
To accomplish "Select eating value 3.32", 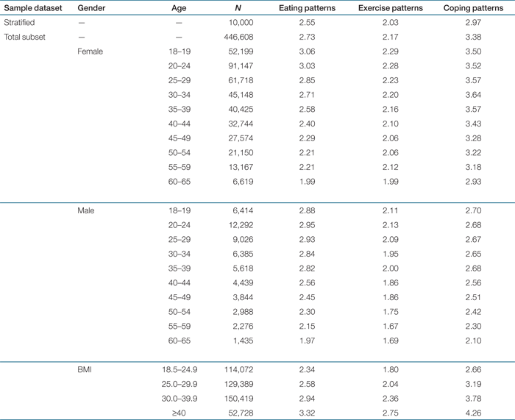I will pyautogui.click(x=307, y=413).
